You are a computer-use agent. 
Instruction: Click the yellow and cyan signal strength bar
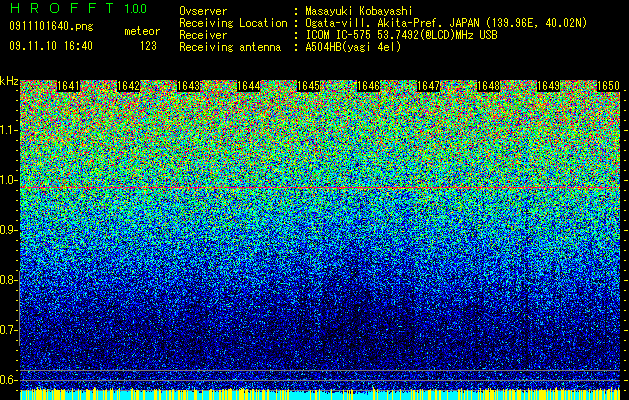320,394
